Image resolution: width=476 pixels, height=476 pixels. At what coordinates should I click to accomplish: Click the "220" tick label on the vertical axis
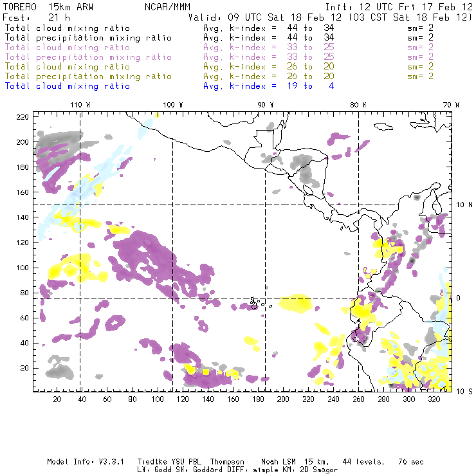pyautogui.click(x=23, y=117)
